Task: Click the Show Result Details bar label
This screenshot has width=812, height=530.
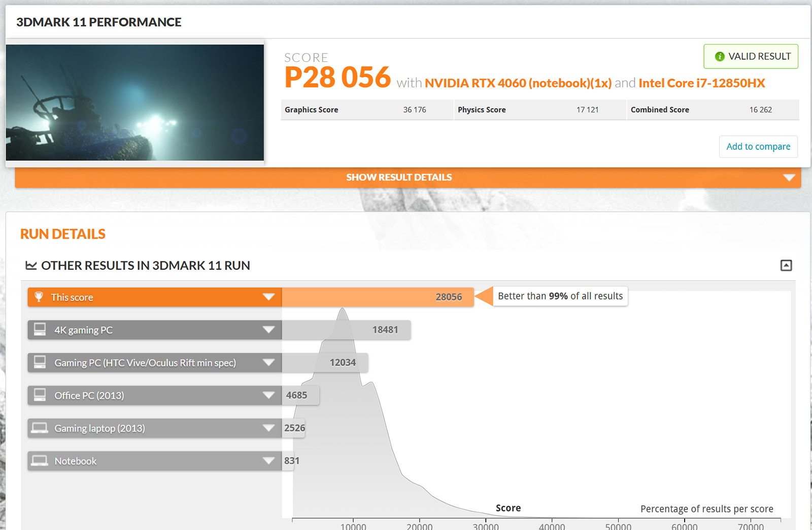Action: coord(399,177)
